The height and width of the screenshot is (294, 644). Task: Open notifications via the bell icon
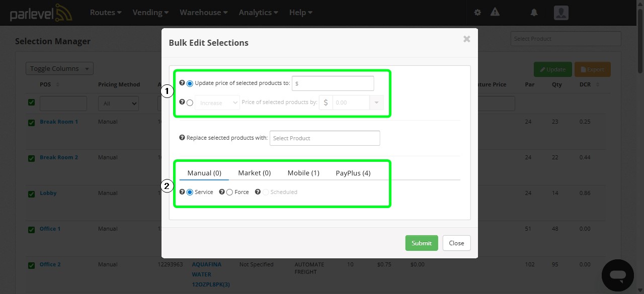coord(534,12)
